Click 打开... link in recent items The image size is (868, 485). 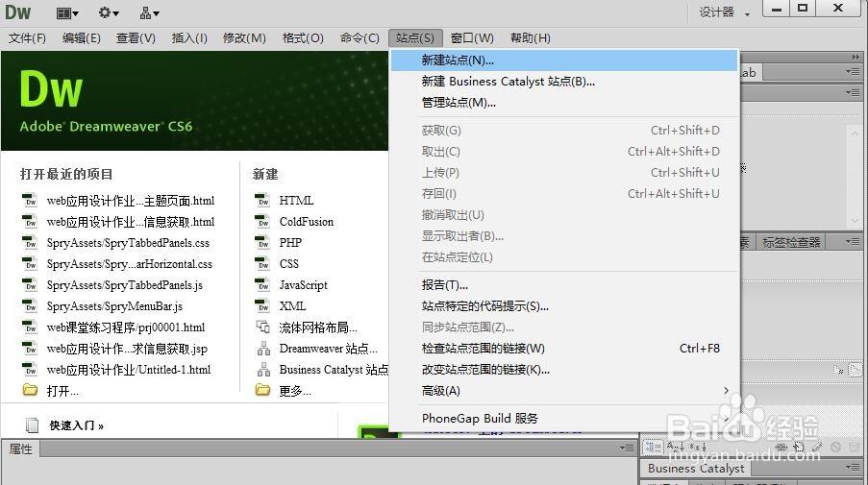click(x=62, y=391)
